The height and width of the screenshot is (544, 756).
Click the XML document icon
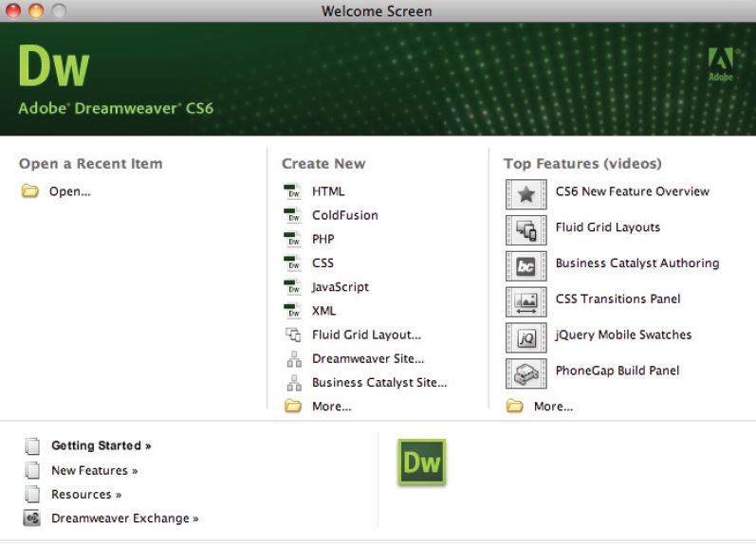tap(293, 311)
